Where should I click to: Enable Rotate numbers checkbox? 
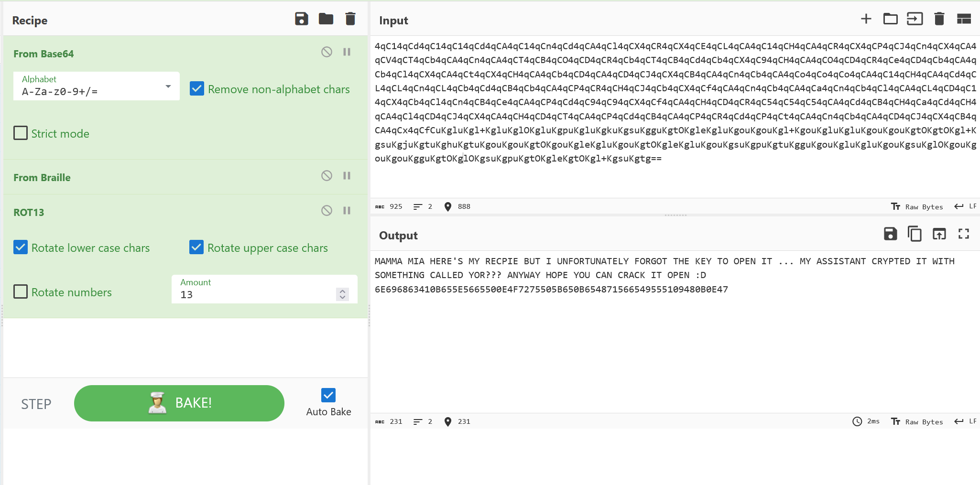[21, 291]
